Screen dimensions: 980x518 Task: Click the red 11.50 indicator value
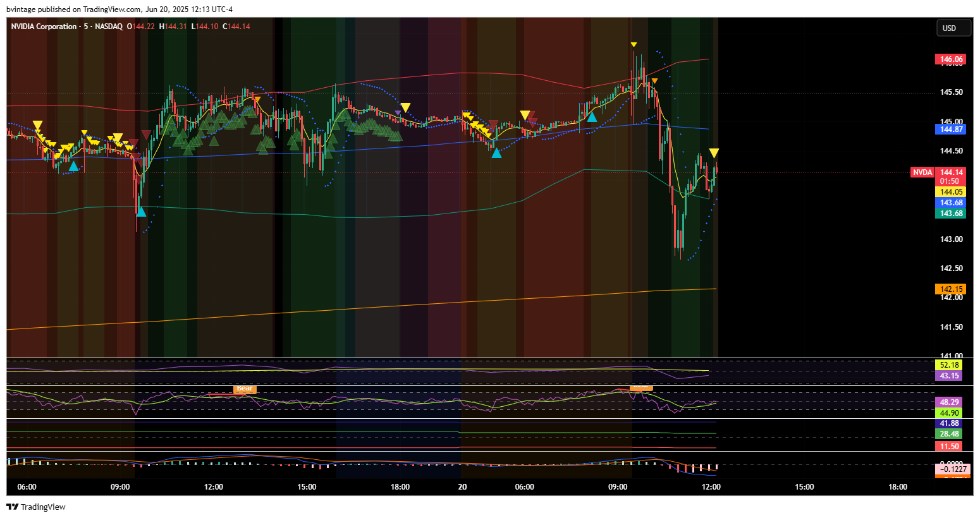[948, 447]
